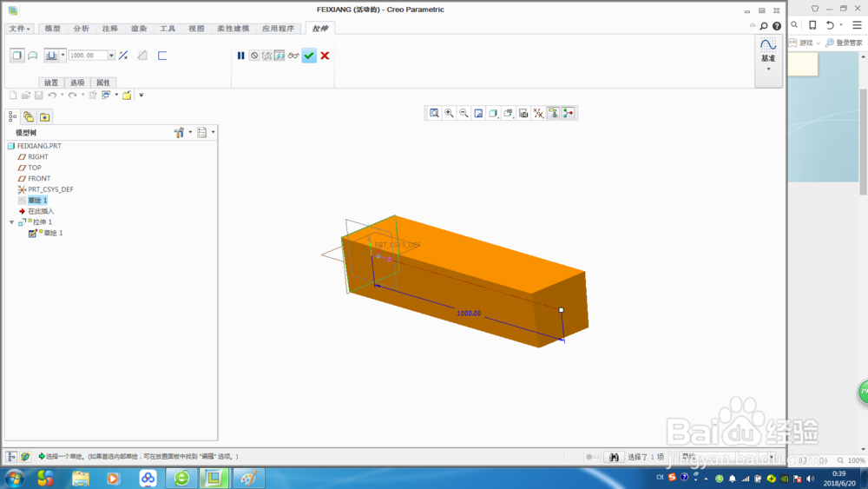Toggle the thicken sketch option
This screenshot has width=868, height=489.
pos(162,56)
